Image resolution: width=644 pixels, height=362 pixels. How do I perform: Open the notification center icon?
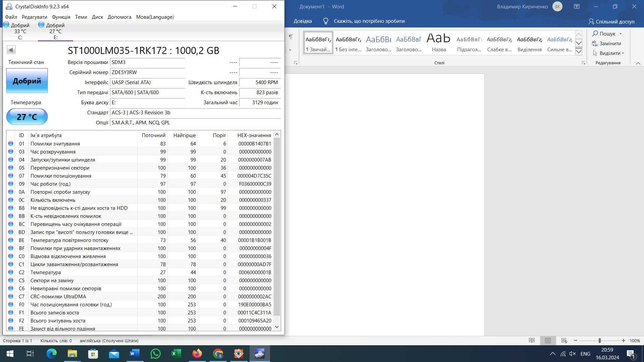(x=631, y=354)
